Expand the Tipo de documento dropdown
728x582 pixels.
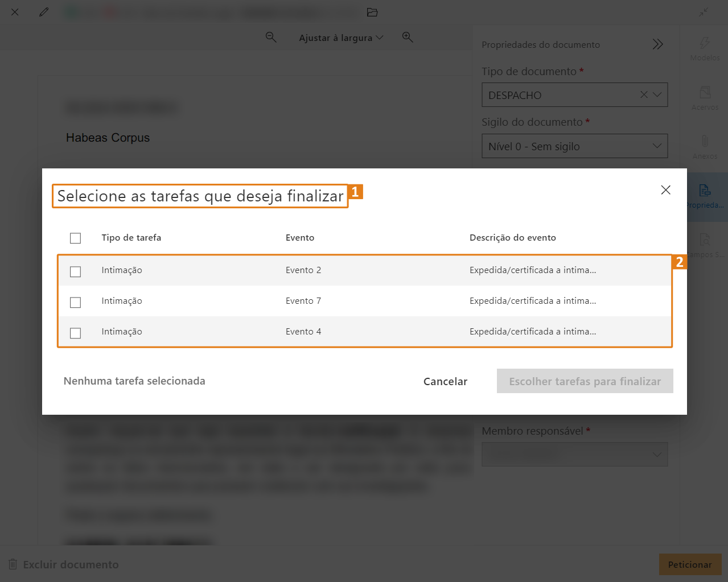pos(657,95)
